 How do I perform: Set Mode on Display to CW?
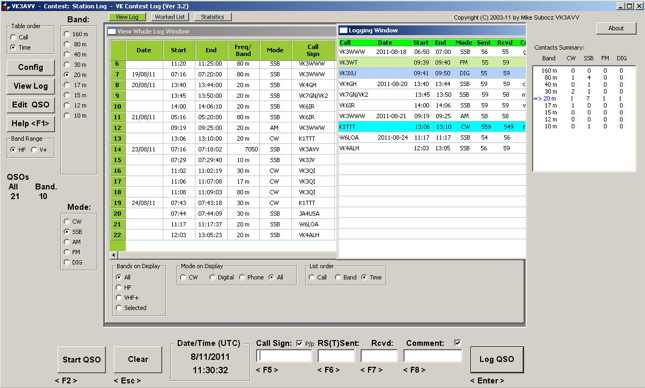pos(183,277)
